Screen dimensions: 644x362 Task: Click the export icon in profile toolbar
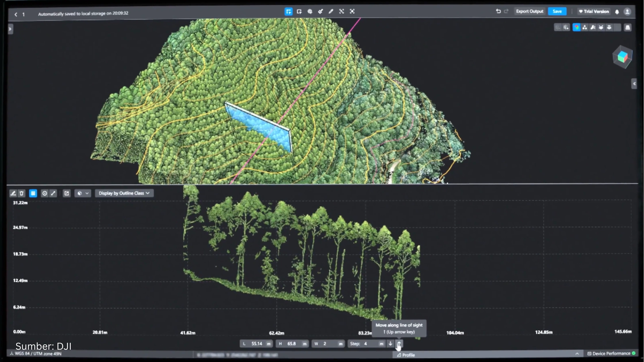tap(67, 193)
